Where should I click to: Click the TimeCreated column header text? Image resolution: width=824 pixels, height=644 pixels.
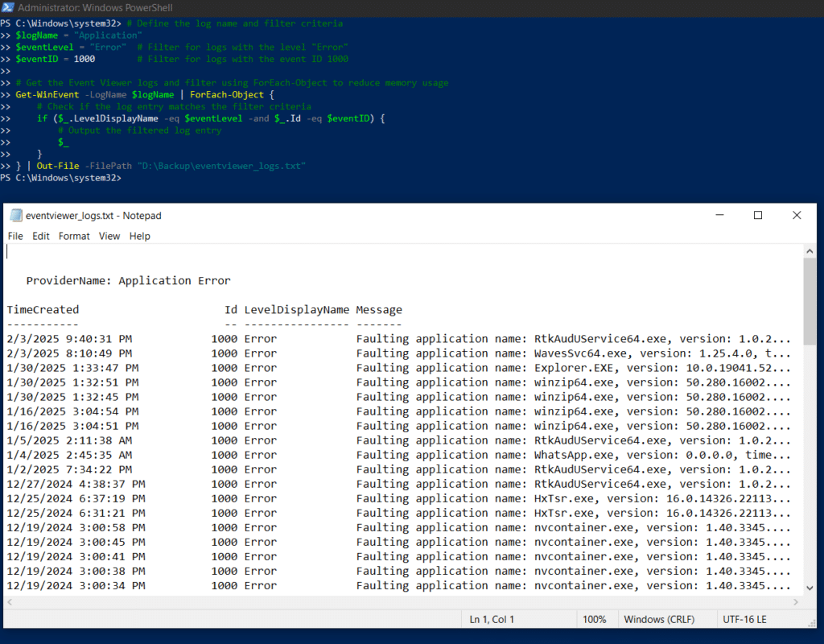tap(43, 310)
